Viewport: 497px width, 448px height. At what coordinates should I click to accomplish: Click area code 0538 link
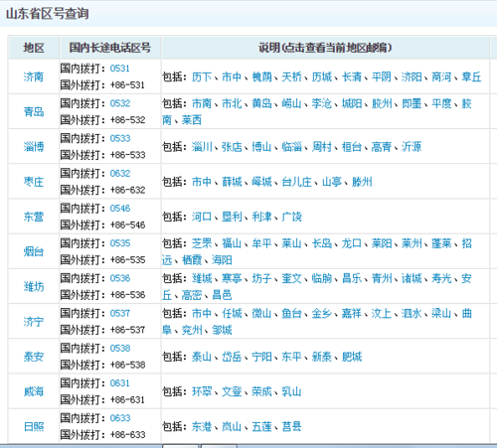[x=120, y=349]
